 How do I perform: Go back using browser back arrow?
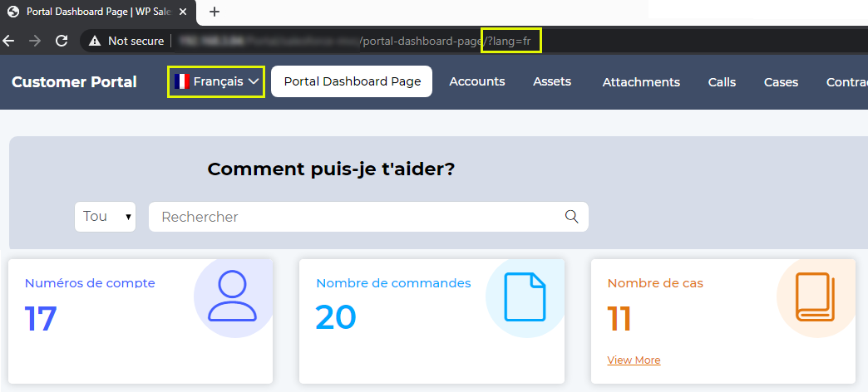(9, 41)
